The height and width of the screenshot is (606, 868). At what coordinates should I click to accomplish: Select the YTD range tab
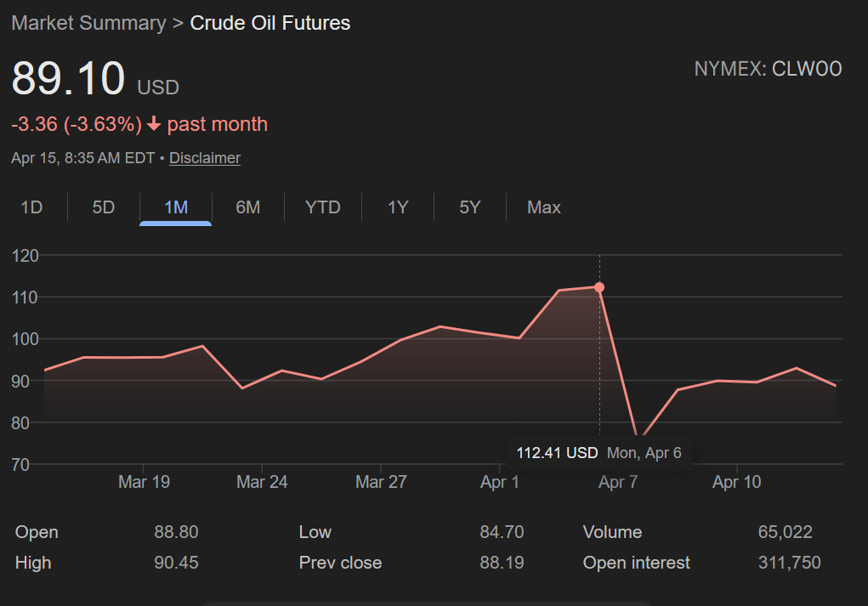pyautogui.click(x=322, y=207)
